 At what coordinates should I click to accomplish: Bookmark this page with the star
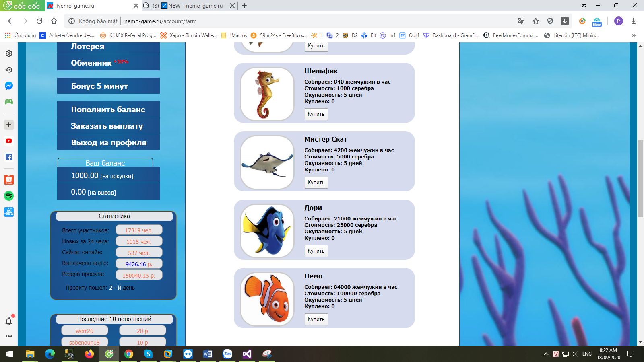pyautogui.click(x=536, y=21)
